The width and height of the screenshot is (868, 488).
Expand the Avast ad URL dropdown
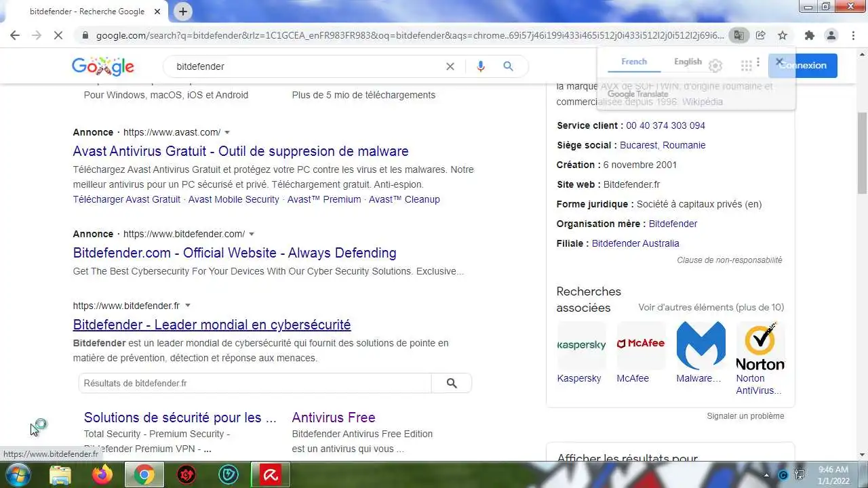pos(227,132)
